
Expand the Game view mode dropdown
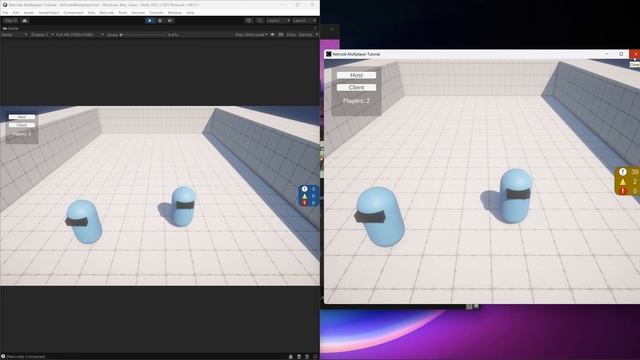point(14,35)
